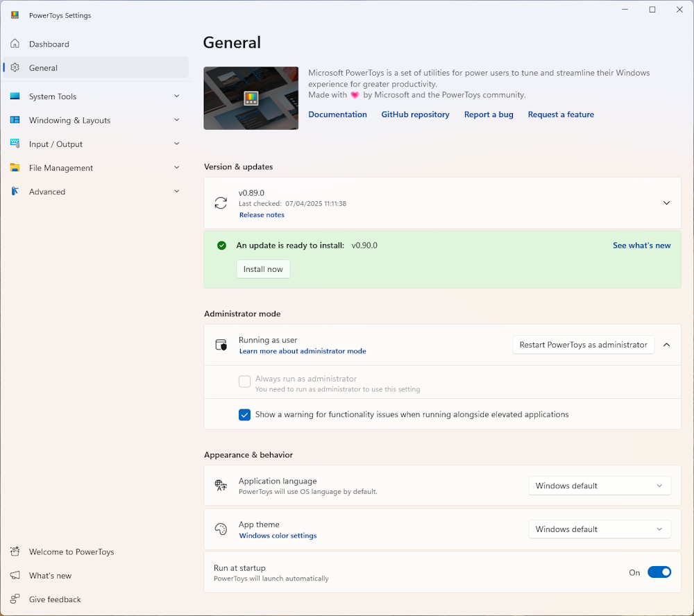
Task: Open the App theme dropdown
Action: (600, 529)
